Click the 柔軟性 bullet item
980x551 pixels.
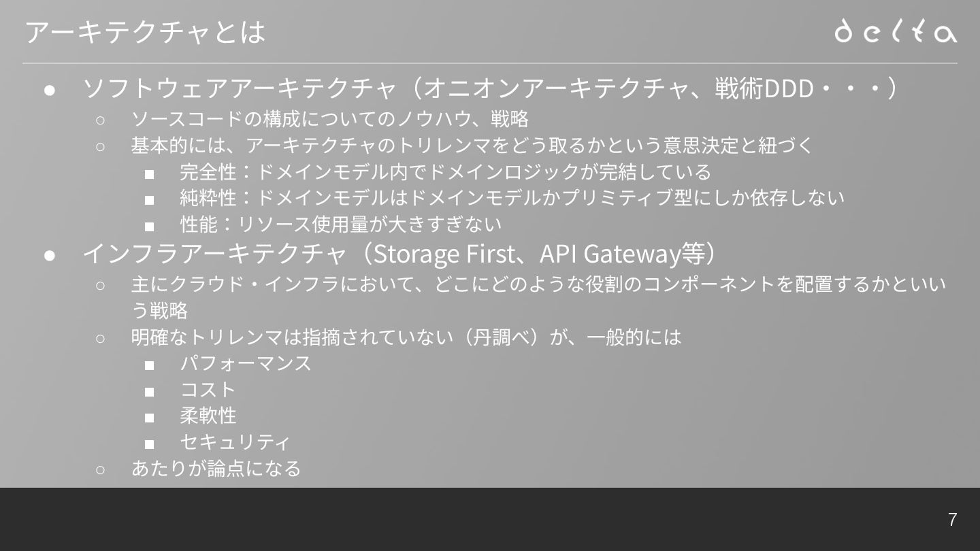tap(208, 415)
